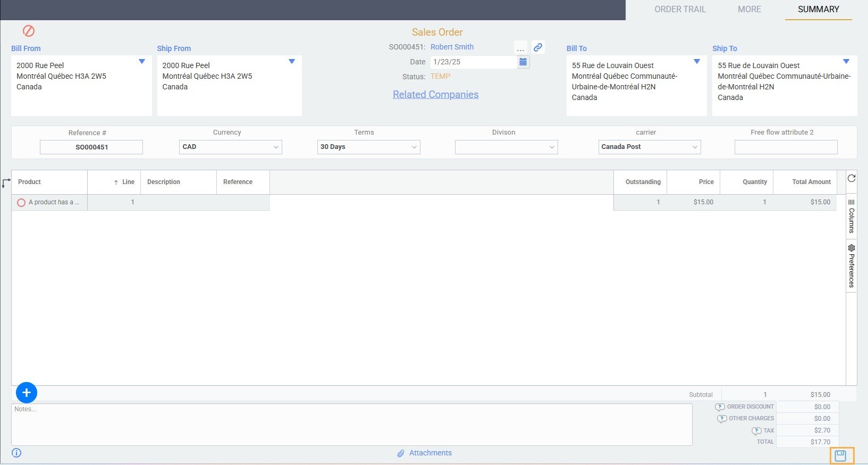Open the Preferences side panel

[x=852, y=265]
